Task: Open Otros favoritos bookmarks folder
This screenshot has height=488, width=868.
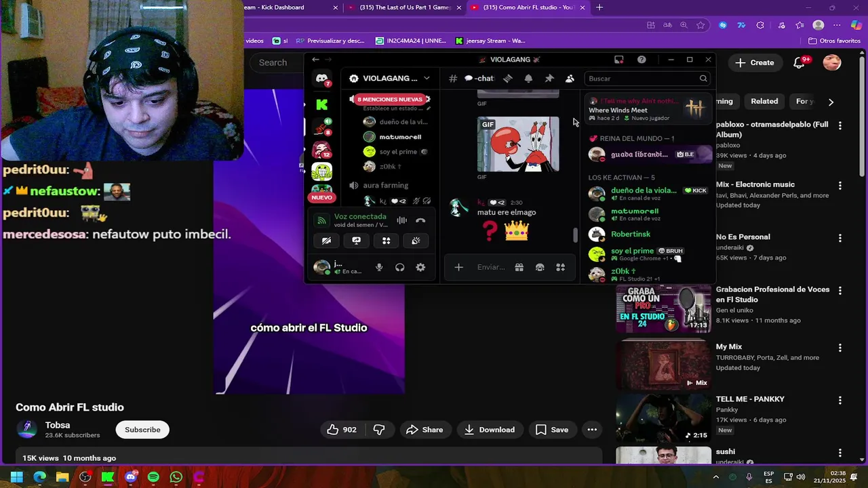Action: click(x=834, y=41)
